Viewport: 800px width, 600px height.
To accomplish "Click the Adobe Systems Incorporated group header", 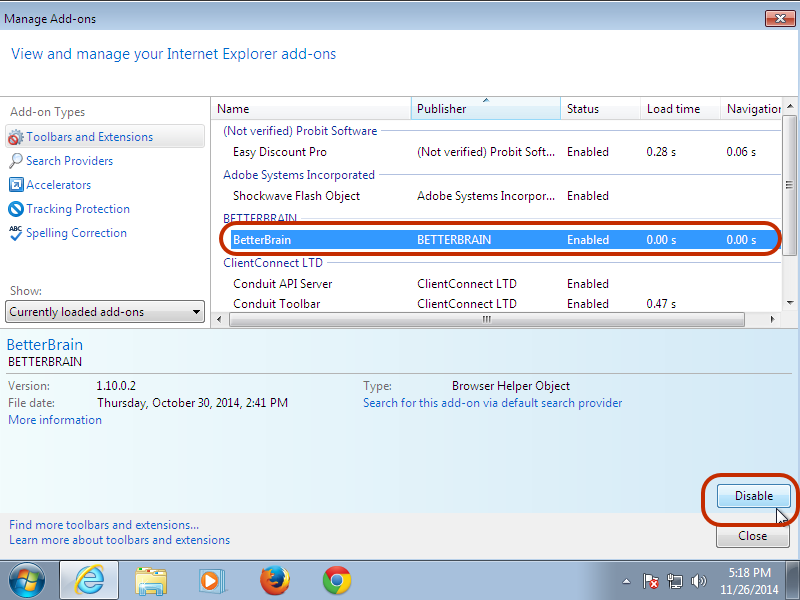I will (x=299, y=174).
